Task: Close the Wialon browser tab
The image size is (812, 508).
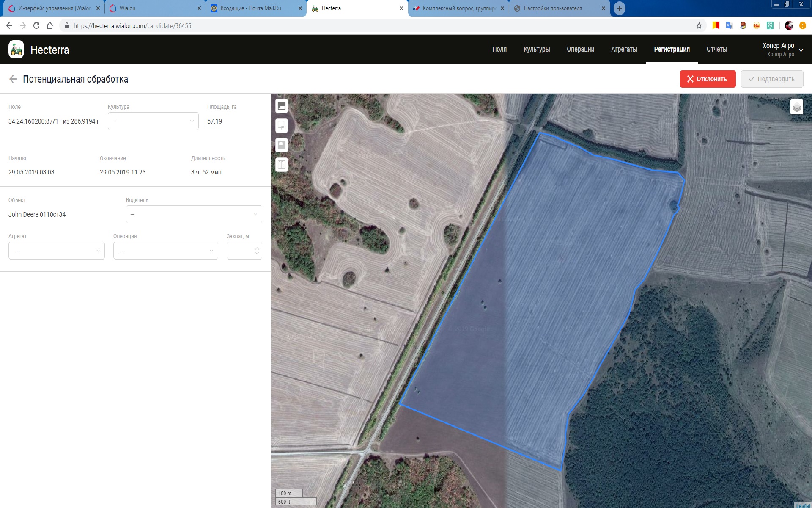Action: (x=199, y=8)
